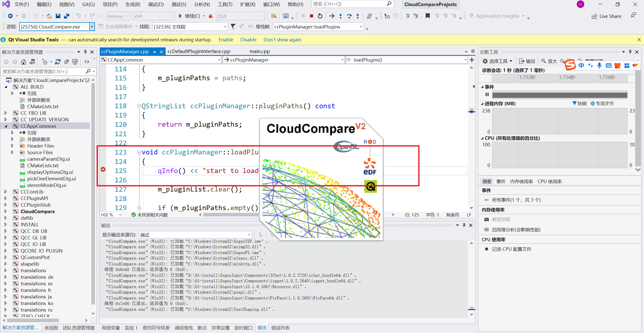Click the editor horizontal scrollbar thumb
The width and height of the screenshot is (644, 333).
pos(231,215)
